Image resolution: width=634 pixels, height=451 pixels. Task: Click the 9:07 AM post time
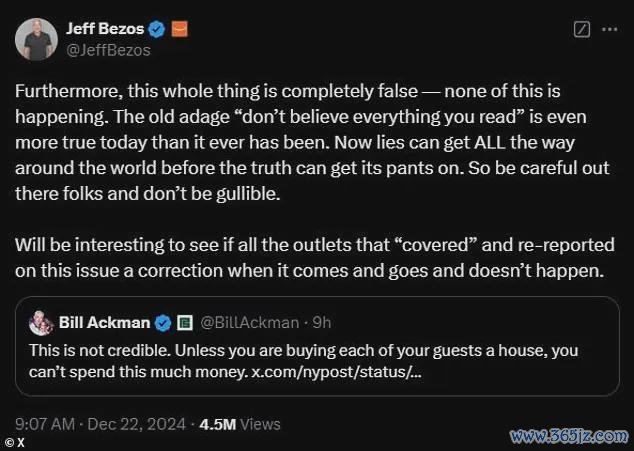[45, 424]
